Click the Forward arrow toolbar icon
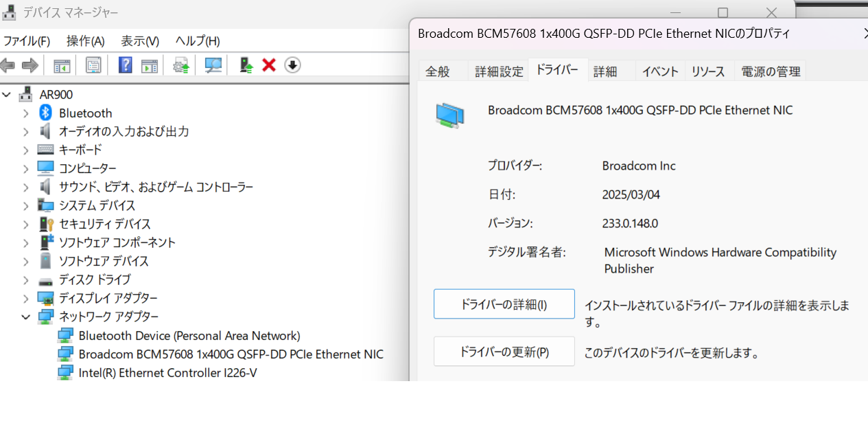Viewport: 868px width, 445px height. tap(30, 65)
